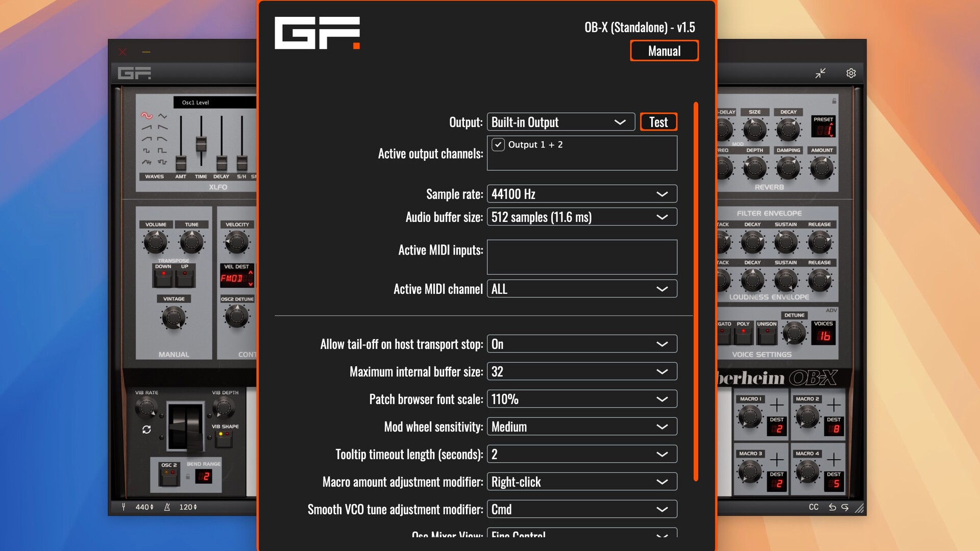Click the 440 tuning stepper
Image resolution: width=980 pixels, height=551 pixels.
point(144,507)
